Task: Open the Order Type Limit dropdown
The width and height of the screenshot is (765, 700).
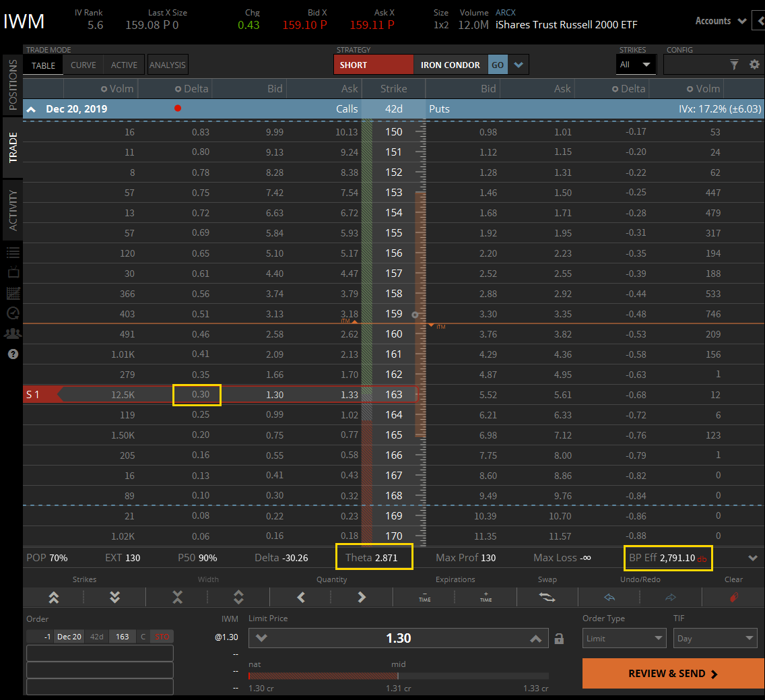Action: [x=624, y=639]
